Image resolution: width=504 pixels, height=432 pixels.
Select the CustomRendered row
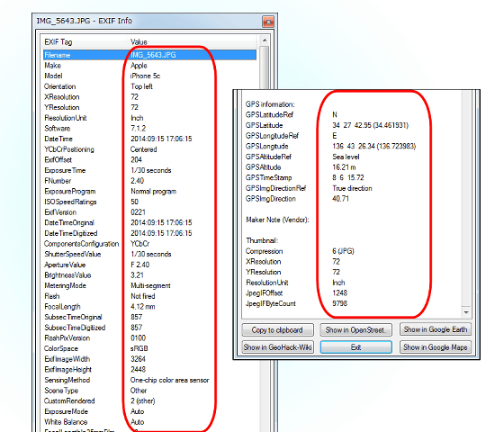[x=149, y=400]
